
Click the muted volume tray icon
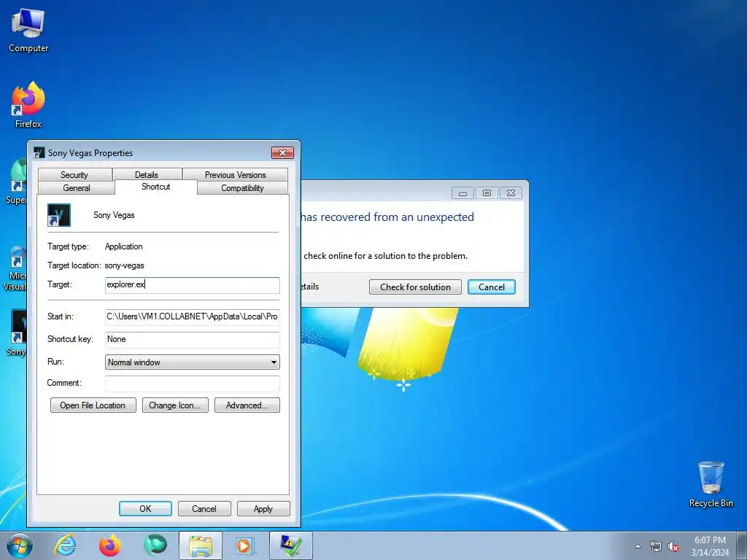(x=673, y=547)
